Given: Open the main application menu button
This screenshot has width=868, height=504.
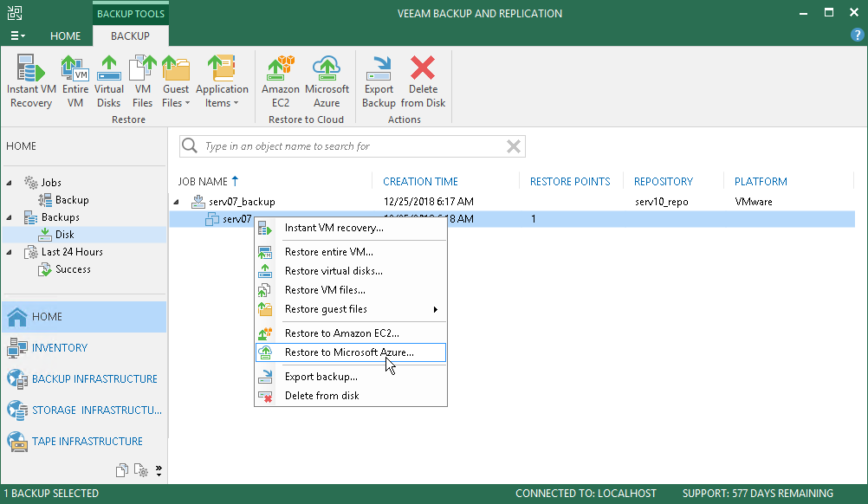Looking at the screenshot, I should (17, 36).
